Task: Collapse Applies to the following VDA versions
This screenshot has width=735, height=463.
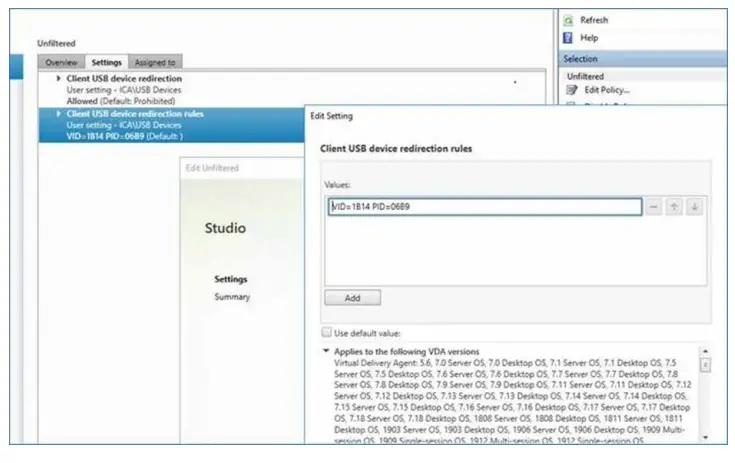Action: [326, 351]
